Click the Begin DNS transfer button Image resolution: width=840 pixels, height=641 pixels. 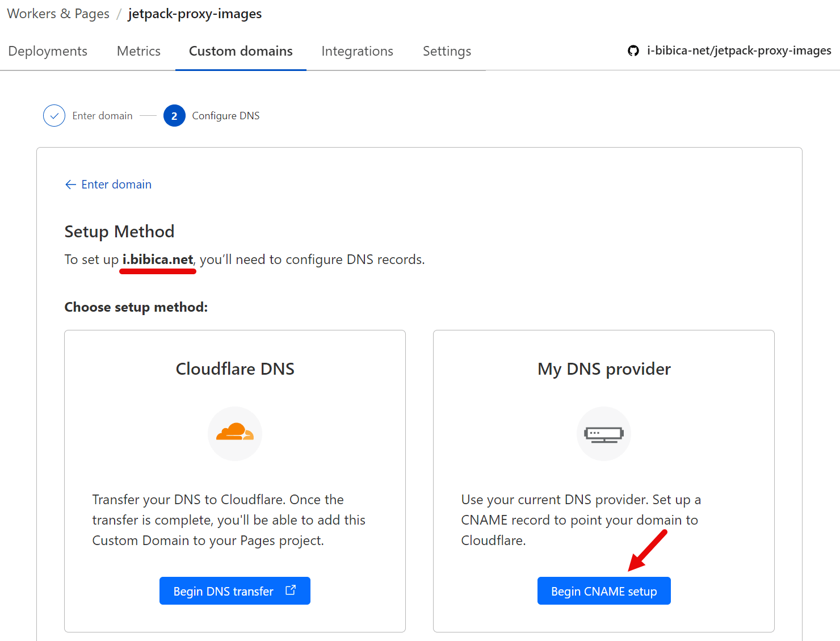pyautogui.click(x=235, y=591)
